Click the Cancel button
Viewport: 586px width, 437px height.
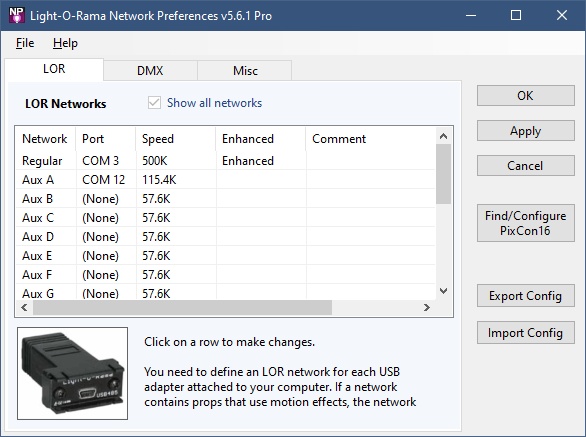point(525,166)
